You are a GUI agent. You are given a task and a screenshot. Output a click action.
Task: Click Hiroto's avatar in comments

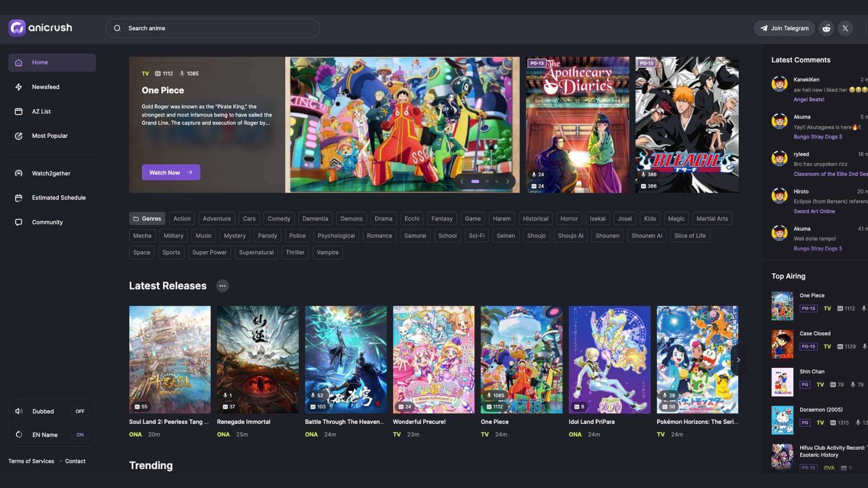[x=779, y=196]
